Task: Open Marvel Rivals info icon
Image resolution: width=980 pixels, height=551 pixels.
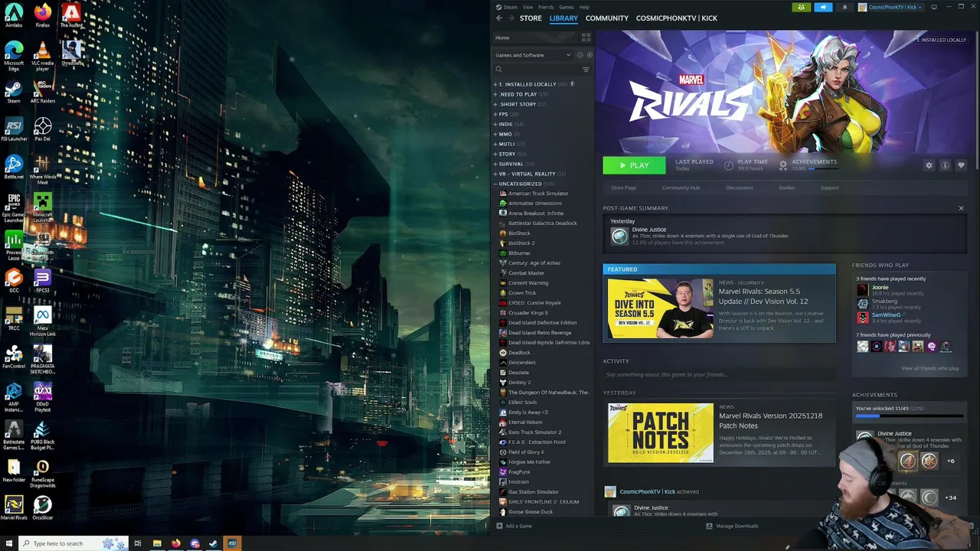Action: coord(945,165)
